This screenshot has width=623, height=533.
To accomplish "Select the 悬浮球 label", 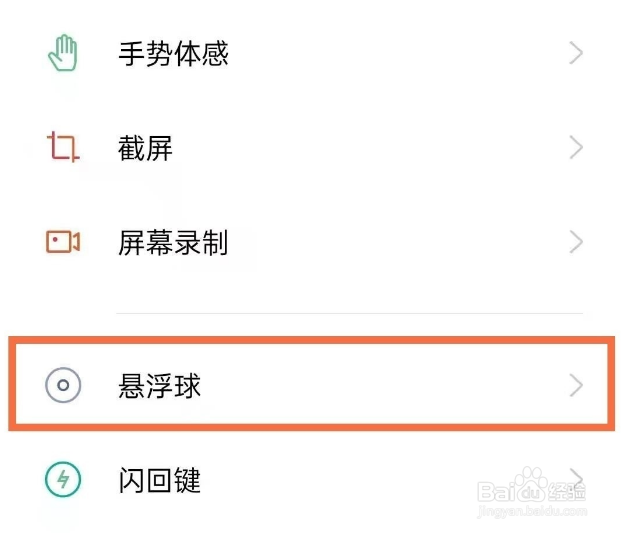I will tap(160, 385).
